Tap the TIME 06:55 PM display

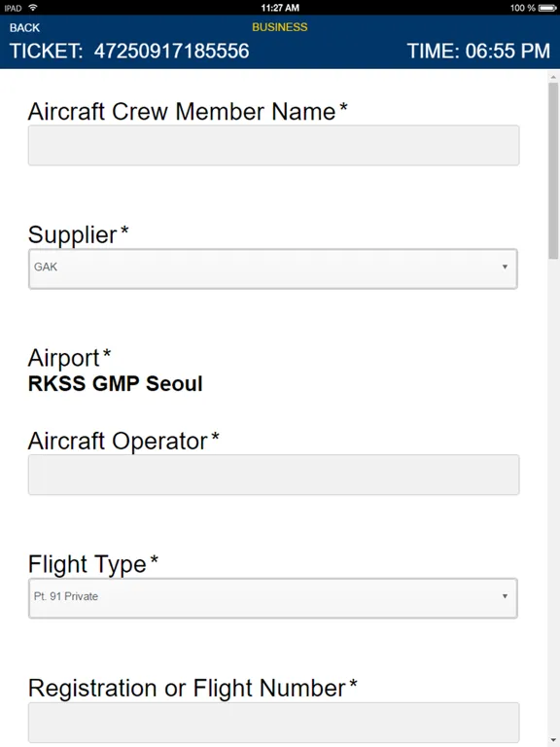478,51
